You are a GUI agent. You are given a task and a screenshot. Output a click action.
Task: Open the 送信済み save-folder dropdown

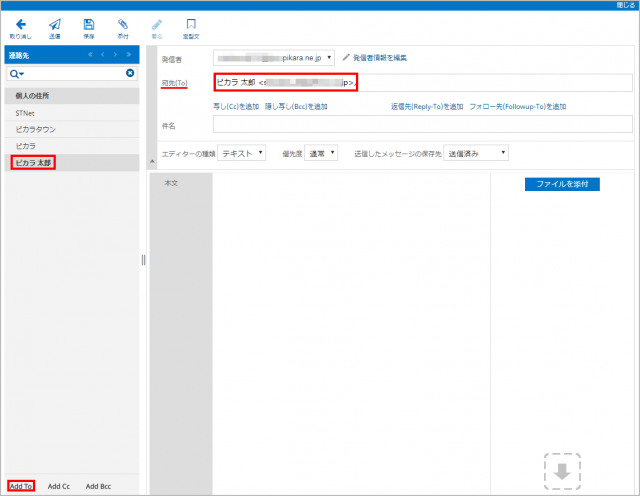coord(476,153)
